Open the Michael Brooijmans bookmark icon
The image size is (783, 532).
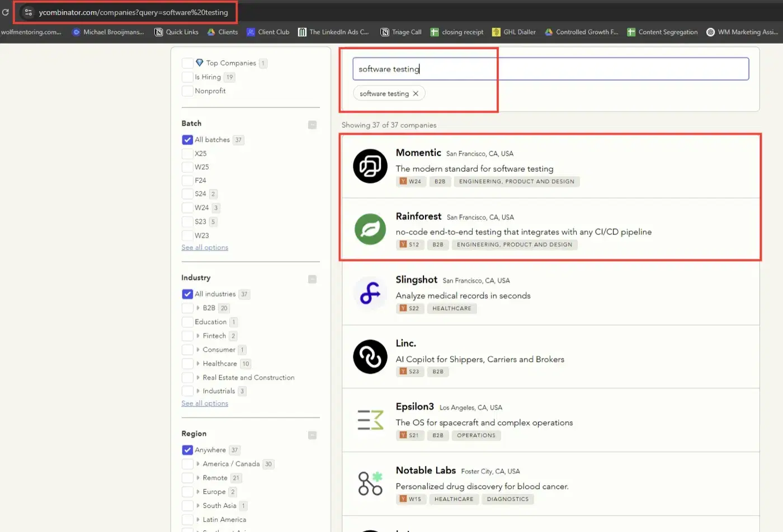click(76, 32)
